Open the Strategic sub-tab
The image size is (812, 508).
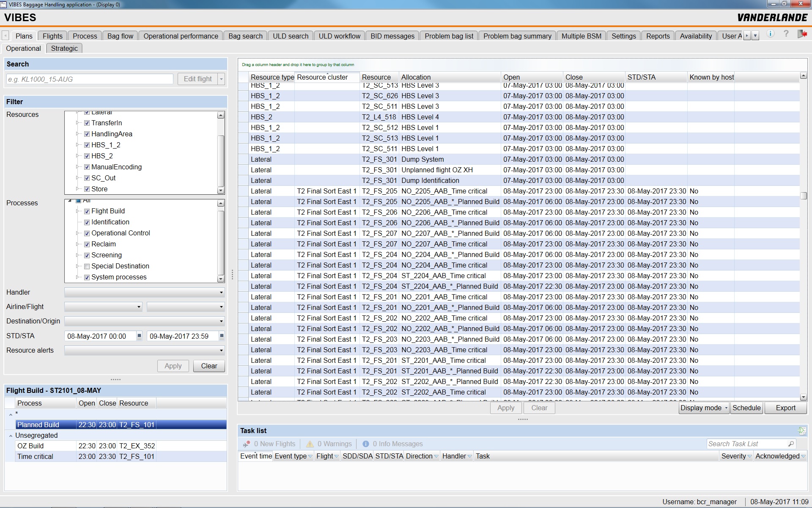point(64,48)
